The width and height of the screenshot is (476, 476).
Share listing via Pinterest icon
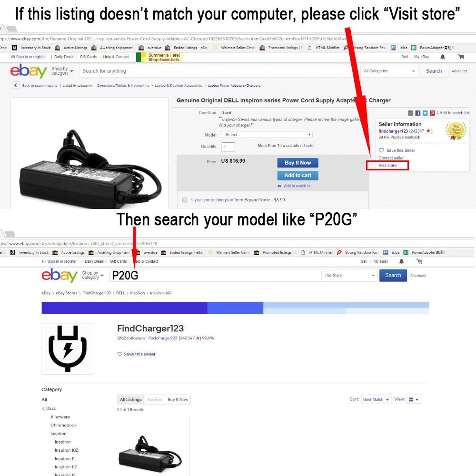click(x=432, y=113)
